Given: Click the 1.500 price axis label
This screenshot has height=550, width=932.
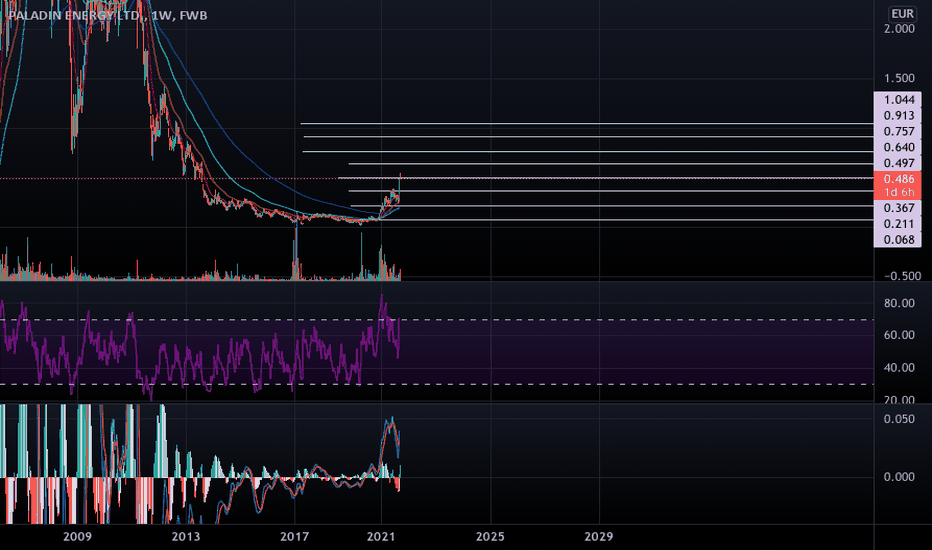Looking at the screenshot, I should (899, 78).
